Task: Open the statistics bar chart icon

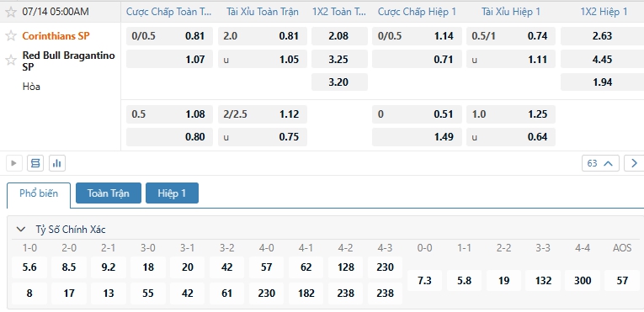Action: click(x=57, y=163)
